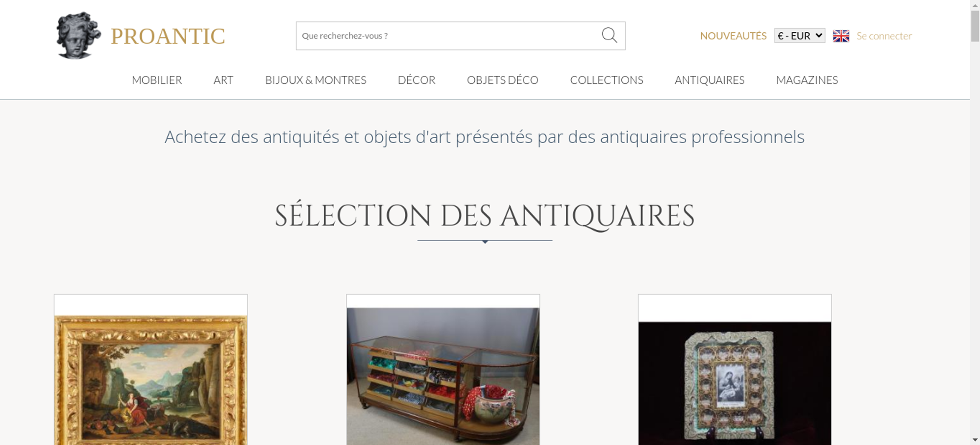Open the OBJETS DÉCO menu
The height and width of the screenshot is (445, 980).
(503, 80)
